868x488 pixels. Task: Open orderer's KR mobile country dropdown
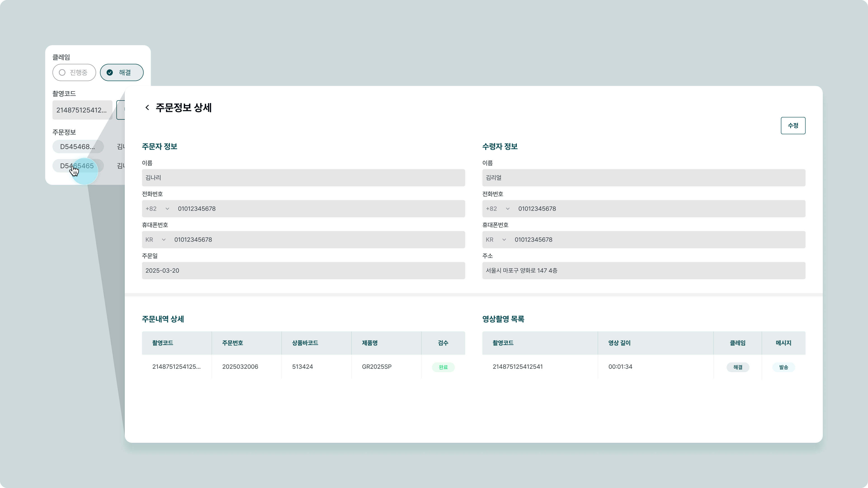click(x=156, y=240)
